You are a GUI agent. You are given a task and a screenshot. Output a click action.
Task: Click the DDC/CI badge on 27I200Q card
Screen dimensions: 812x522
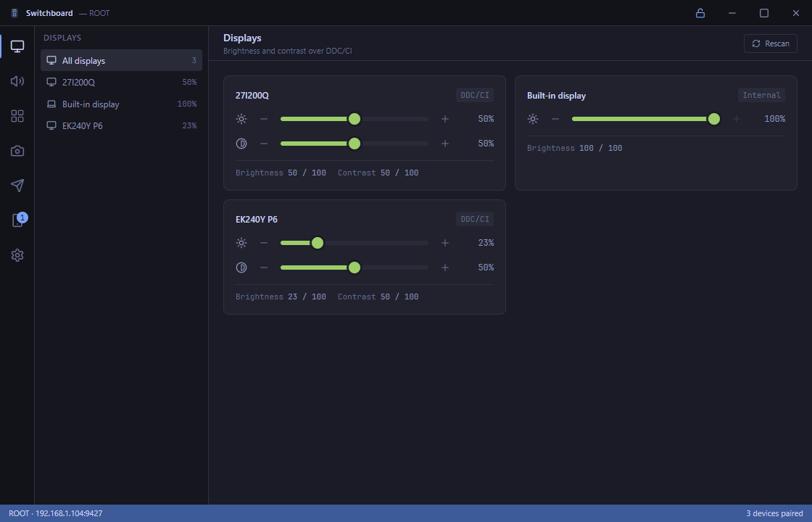click(474, 95)
